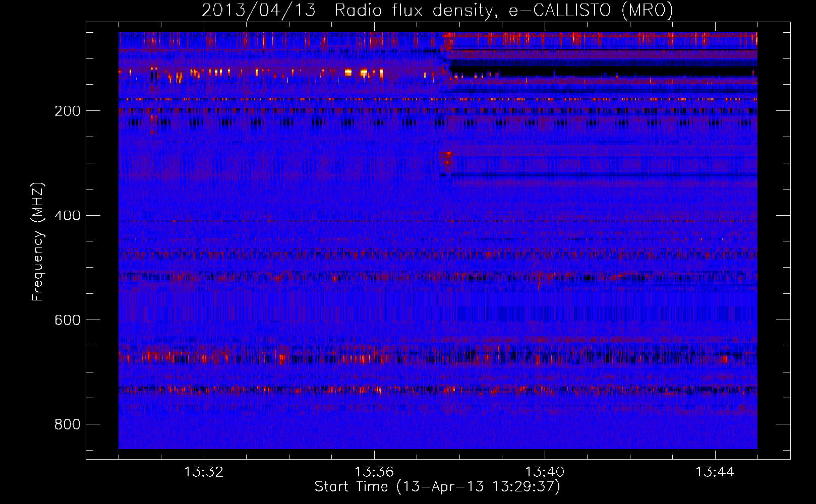
Task: Click inside the radio spectrogram image
Action: tap(438, 240)
